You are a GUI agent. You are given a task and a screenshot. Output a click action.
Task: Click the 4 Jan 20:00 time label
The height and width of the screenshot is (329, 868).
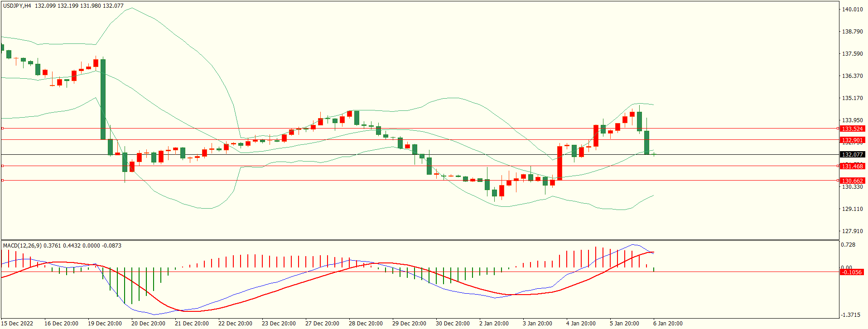pyautogui.click(x=581, y=324)
